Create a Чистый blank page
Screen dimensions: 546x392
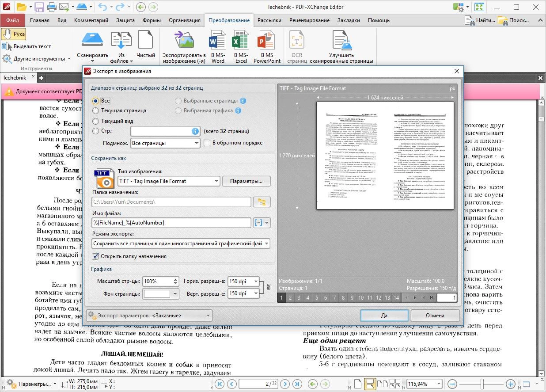[x=145, y=44]
